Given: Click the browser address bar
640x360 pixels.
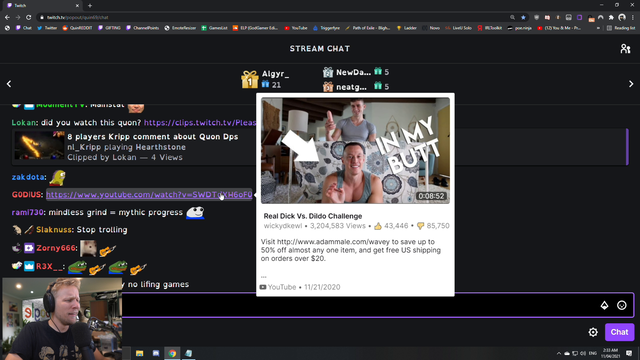Looking at the screenshot, I should [x=273, y=18].
